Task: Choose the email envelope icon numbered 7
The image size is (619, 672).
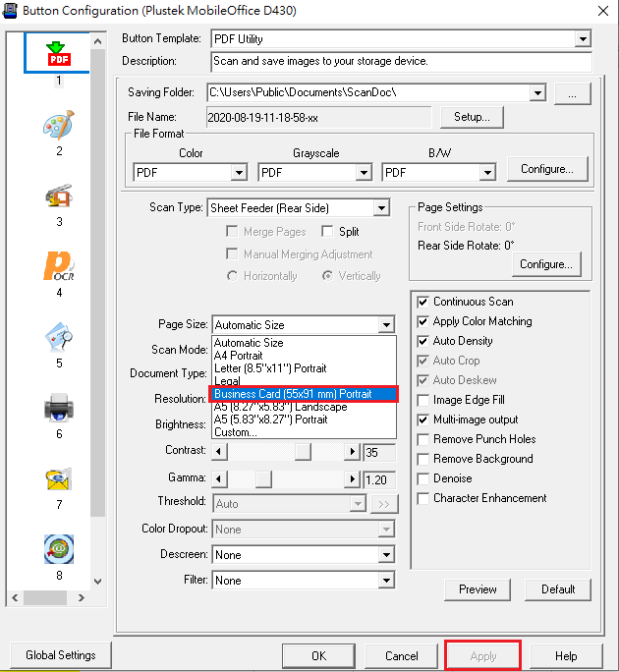Action: (58, 478)
